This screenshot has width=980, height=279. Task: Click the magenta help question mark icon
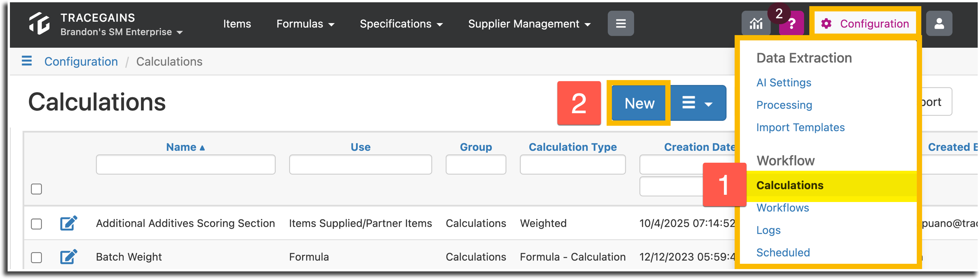pyautogui.click(x=792, y=23)
